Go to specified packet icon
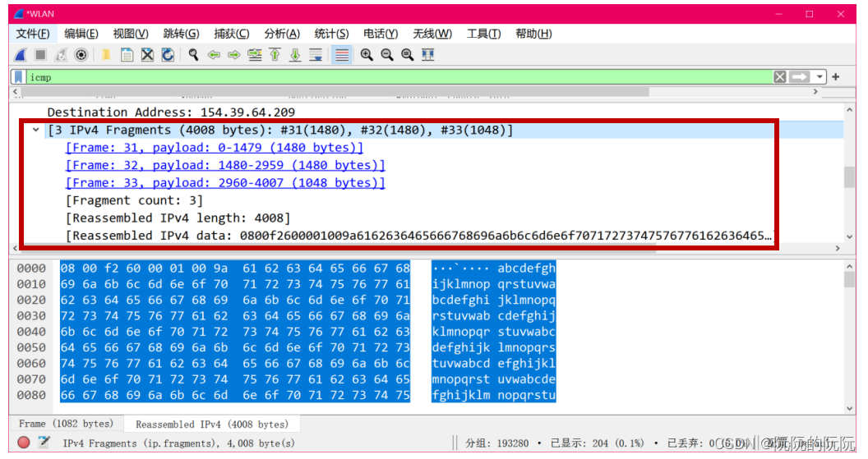 pyautogui.click(x=255, y=55)
